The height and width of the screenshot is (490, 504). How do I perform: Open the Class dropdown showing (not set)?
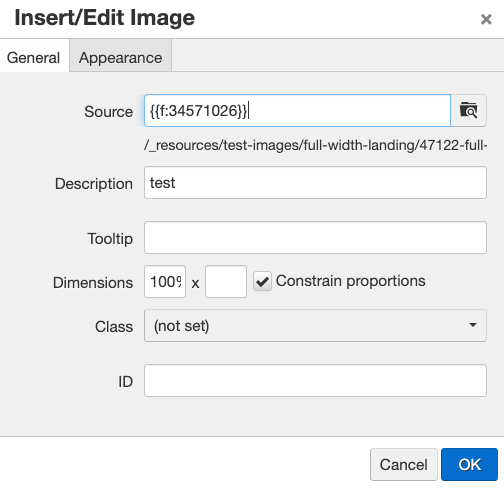[315, 326]
